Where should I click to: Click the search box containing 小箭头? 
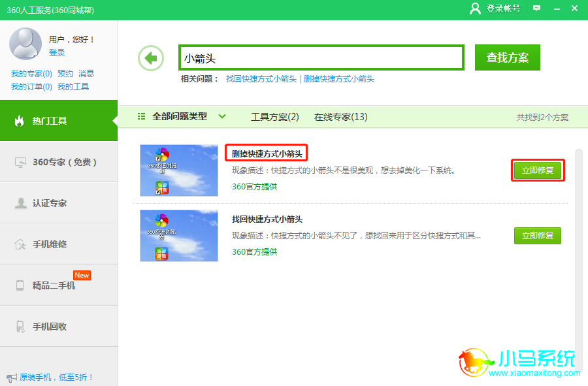321,57
